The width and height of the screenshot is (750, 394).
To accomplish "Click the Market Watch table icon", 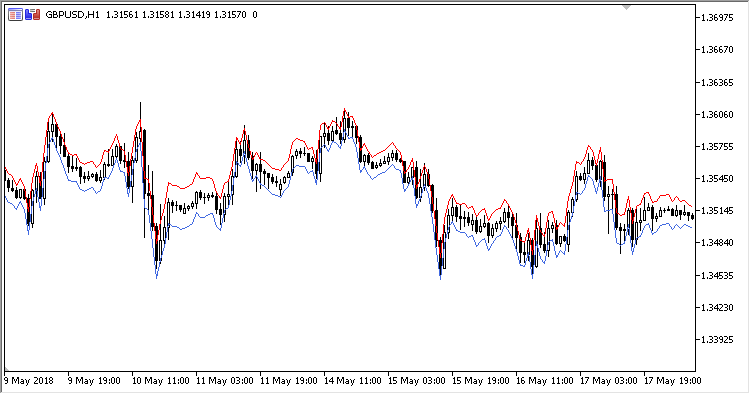I will [15, 15].
